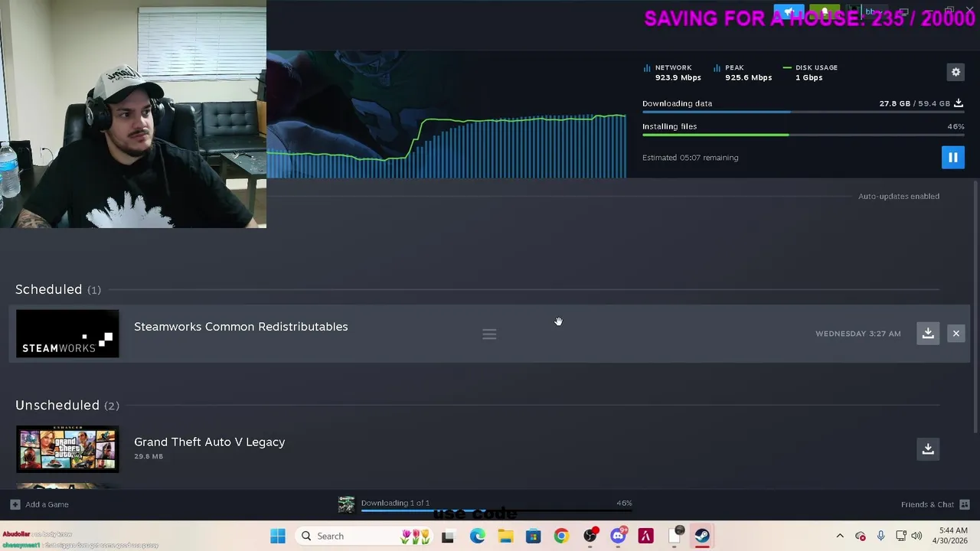Click the Steamworks Common Redistributables title
The image size is (980, 551).
[x=240, y=327]
